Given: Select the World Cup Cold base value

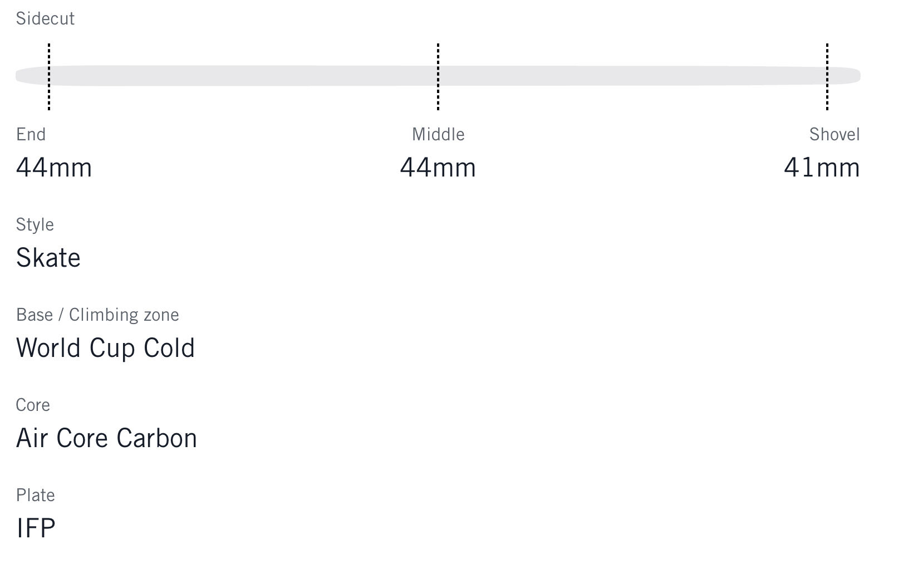Looking at the screenshot, I should point(106,348).
